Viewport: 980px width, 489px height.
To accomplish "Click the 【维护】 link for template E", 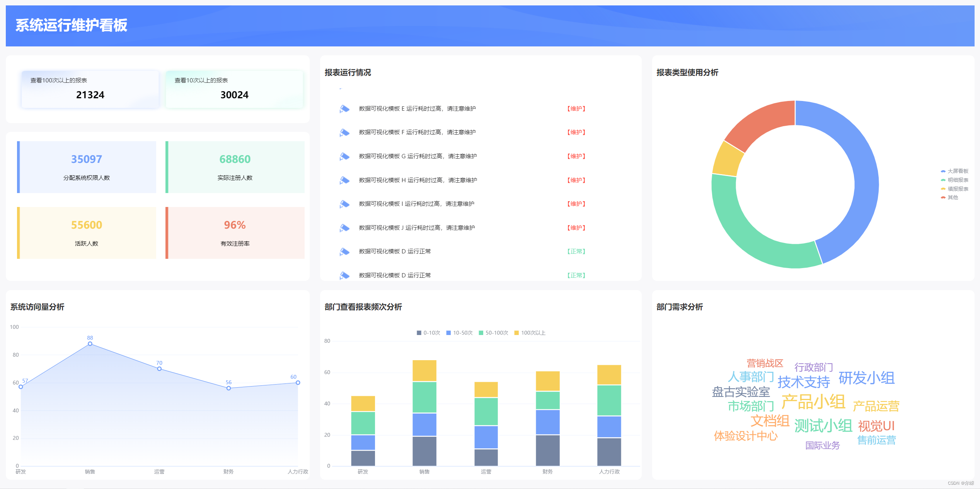I will click(x=576, y=109).
